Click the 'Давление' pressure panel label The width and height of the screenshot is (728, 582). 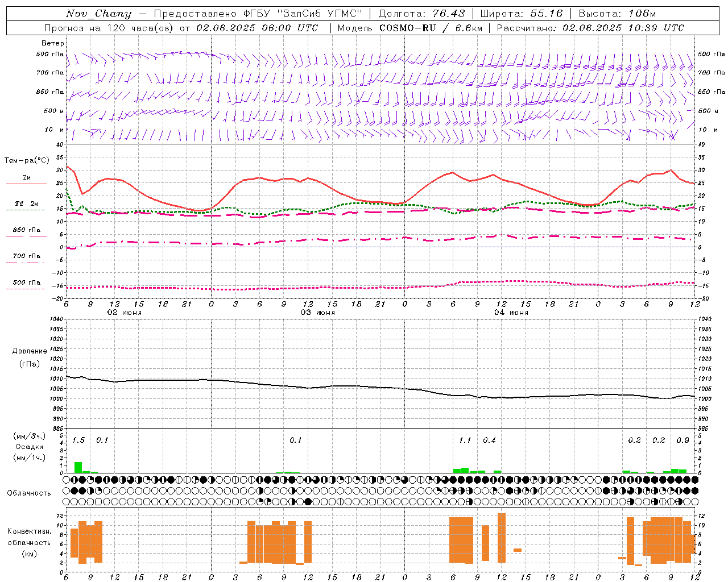[30, 351]
